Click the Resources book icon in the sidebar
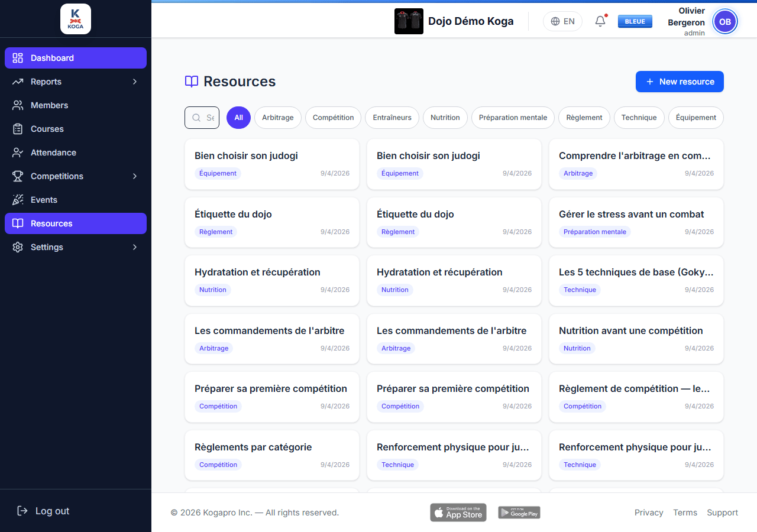 (x=18, y=223)
